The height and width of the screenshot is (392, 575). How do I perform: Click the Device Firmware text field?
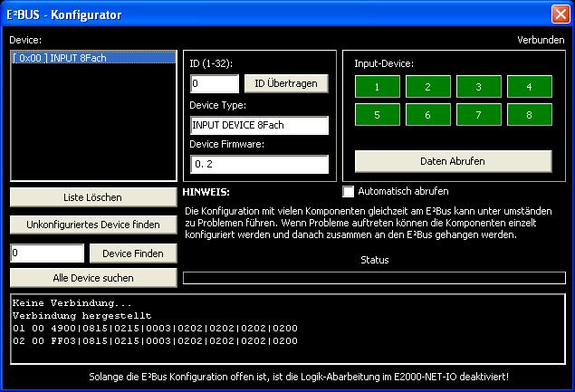coord(259,165)
